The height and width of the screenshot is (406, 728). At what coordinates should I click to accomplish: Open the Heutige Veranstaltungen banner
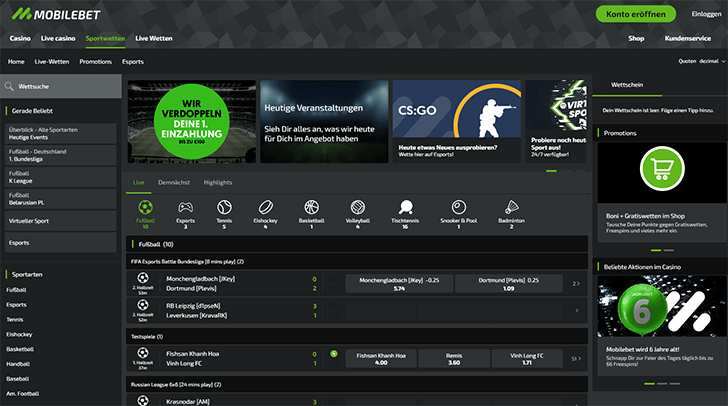click(324, 122)
